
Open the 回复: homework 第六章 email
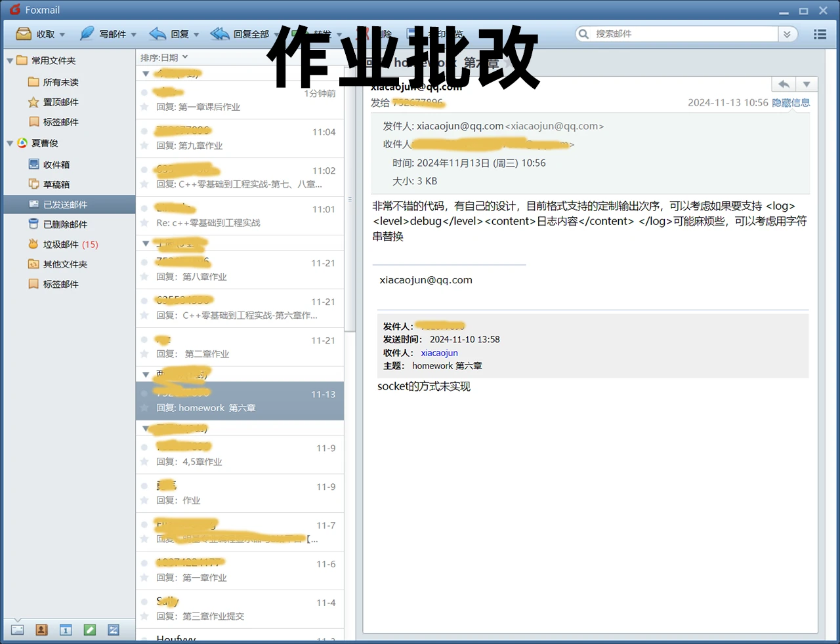pyautogui.click(x=240, y=401)
